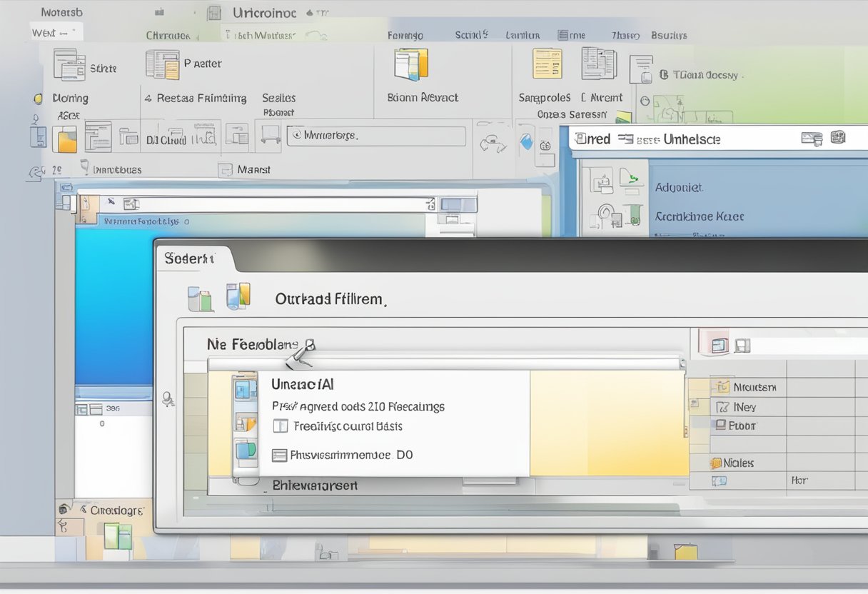Screen dimensions: 868x594
Task: Click inside the Mvnarerge input field
Action: [376, 136]
